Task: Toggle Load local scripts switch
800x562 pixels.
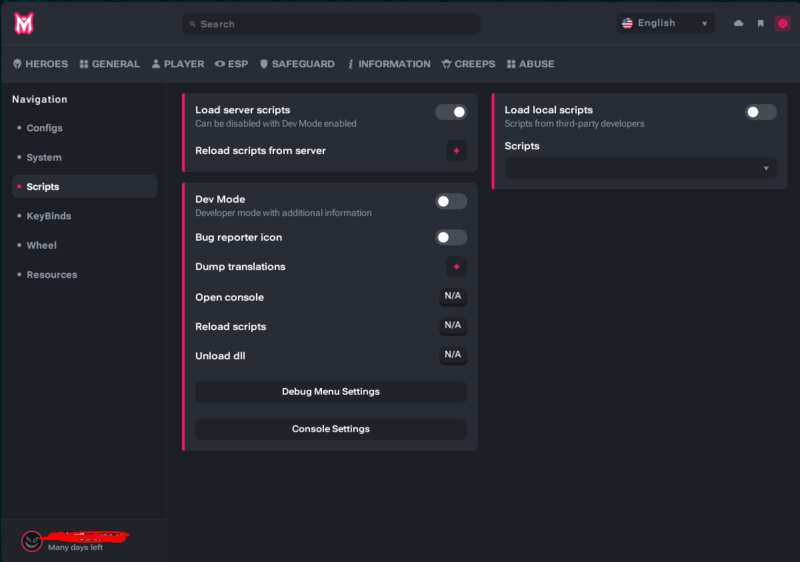Action: [x=761, y=112]
